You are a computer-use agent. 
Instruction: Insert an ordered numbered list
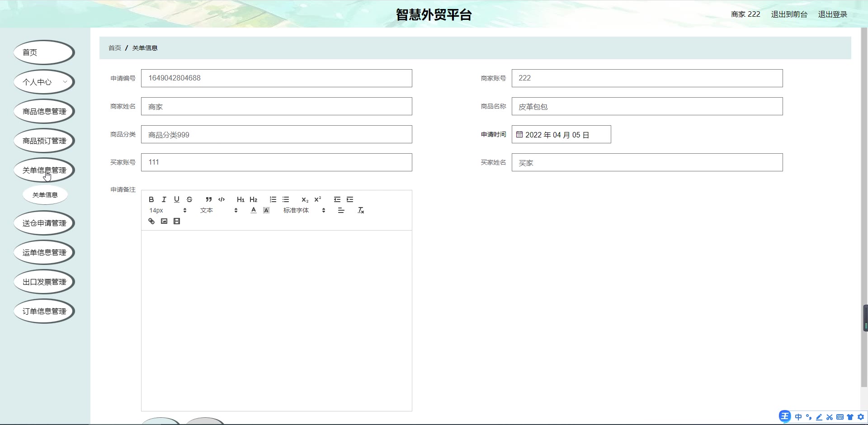(273, 199)
